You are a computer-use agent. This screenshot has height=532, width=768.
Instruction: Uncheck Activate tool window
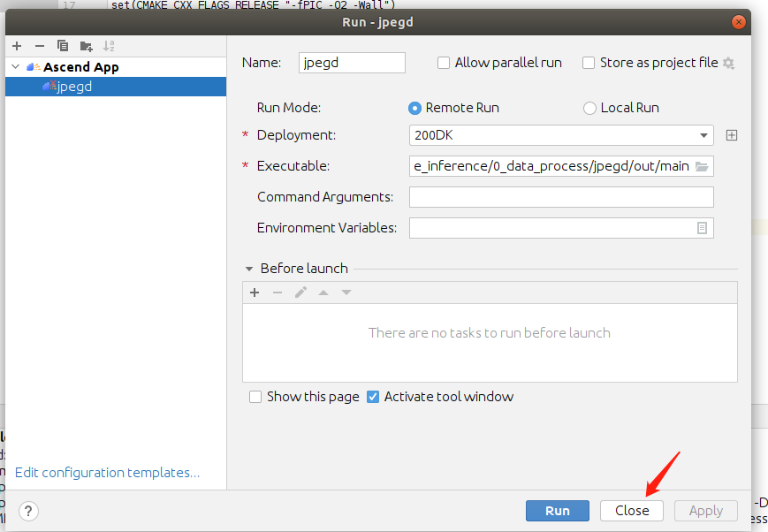[x=373, y=397]
